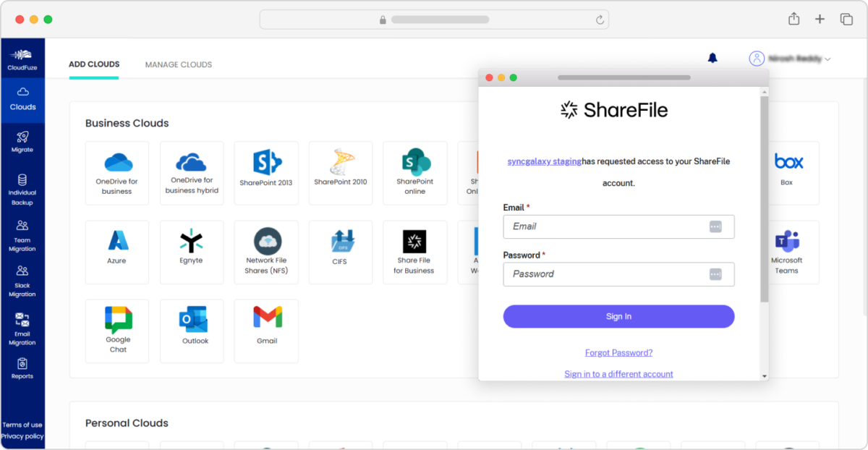Select the ADD CLOUDS tab
Viewport: 868px width, 450px height.
click(94, 64)
